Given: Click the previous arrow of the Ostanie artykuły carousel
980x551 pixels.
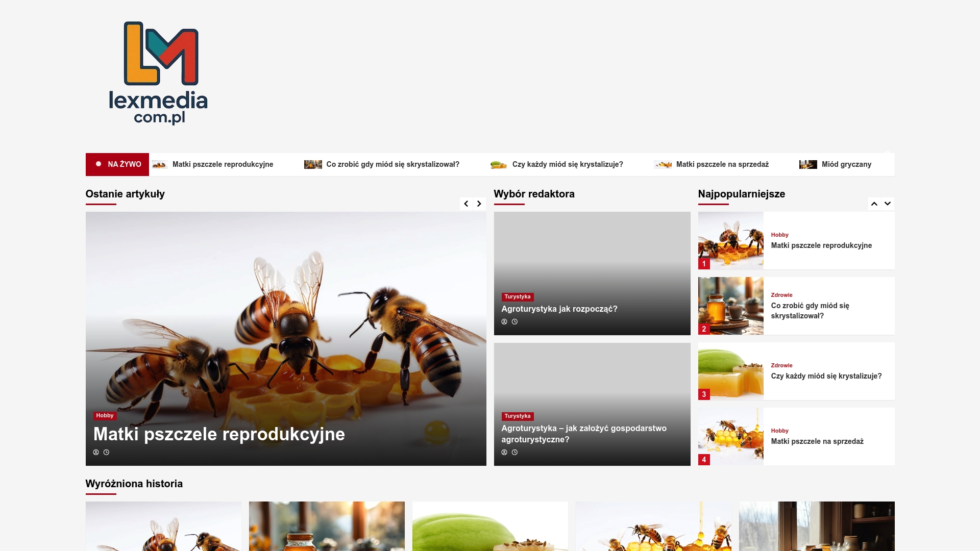Looking at the screenshot, I should [466, 204].
